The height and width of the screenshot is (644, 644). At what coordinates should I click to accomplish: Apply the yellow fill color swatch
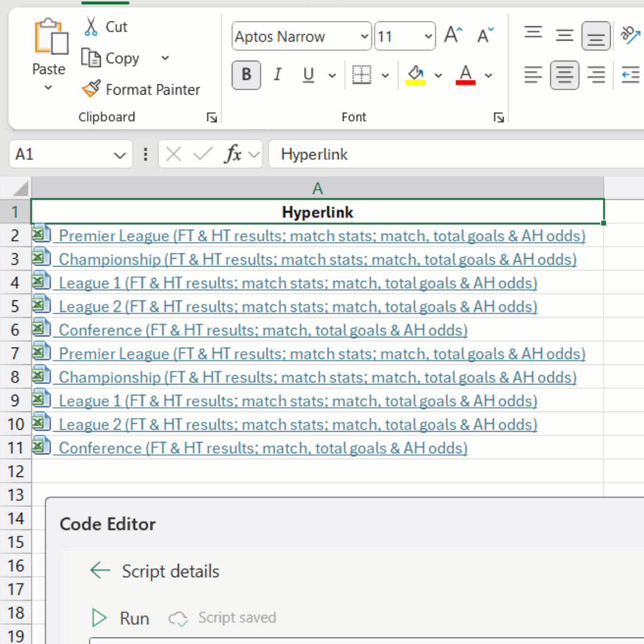(x=415, y=75)
